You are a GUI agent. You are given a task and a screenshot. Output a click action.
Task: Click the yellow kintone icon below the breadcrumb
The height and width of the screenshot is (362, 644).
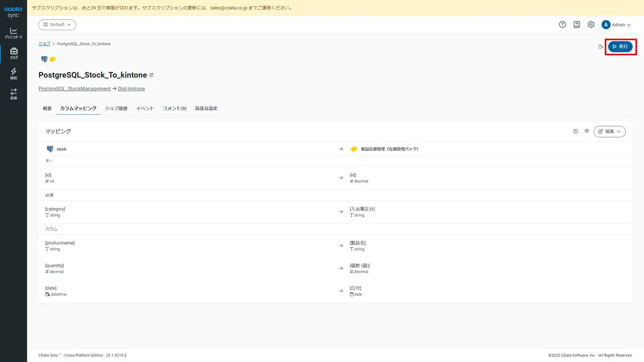point(52,59)
